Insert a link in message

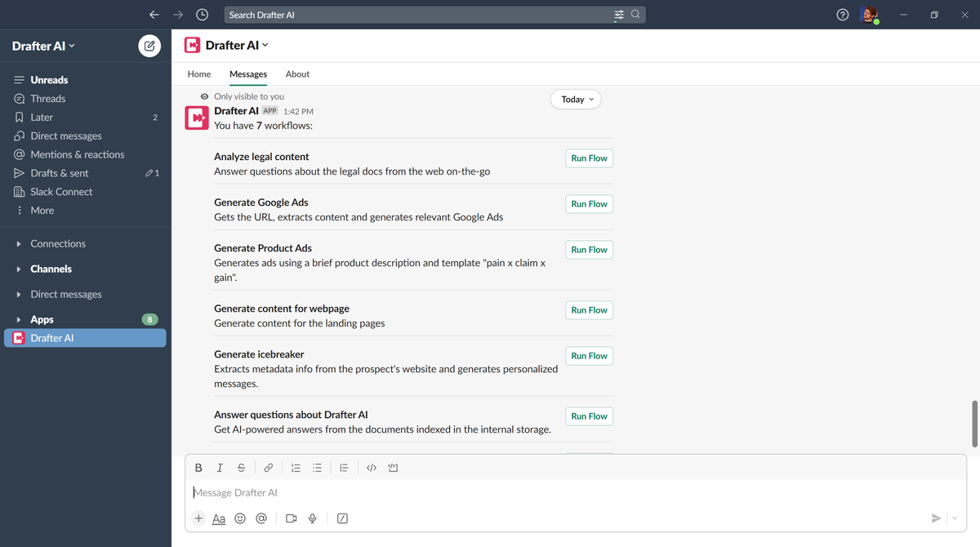[x=268, y=468]
